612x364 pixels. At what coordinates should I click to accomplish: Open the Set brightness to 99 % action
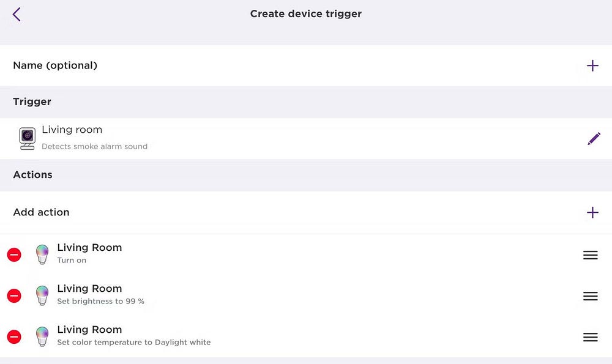(x=100, y=294)
